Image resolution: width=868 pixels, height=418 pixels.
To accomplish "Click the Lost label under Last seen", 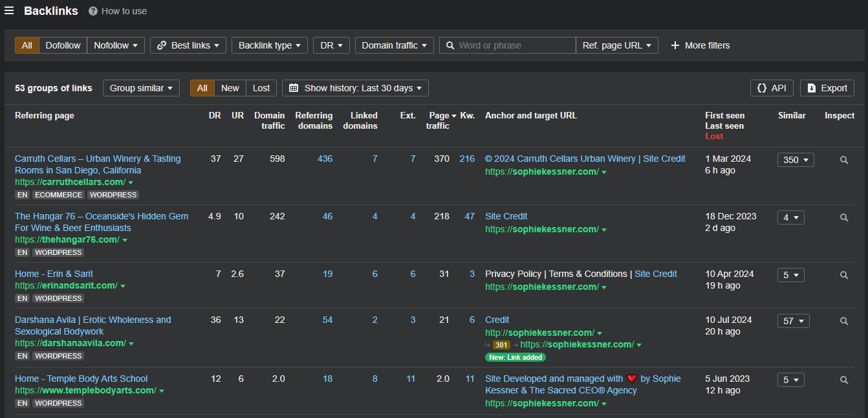I will (x=714, y=136).
